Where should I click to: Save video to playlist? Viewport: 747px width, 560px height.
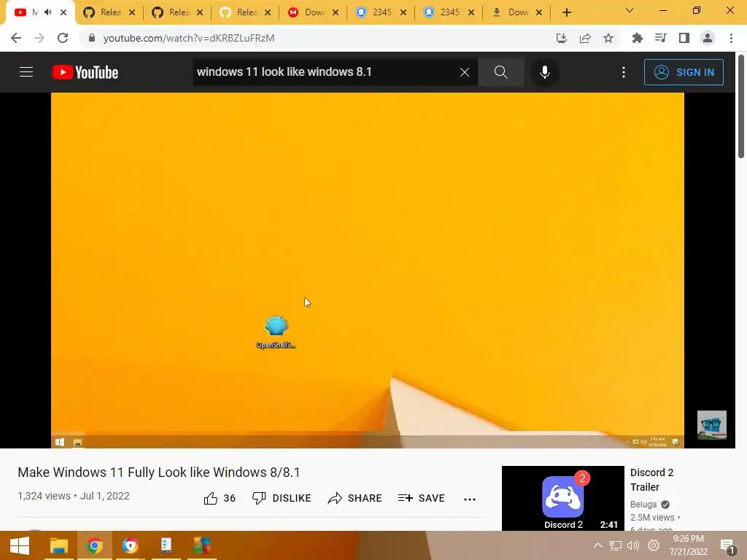[x=421, y=498]
